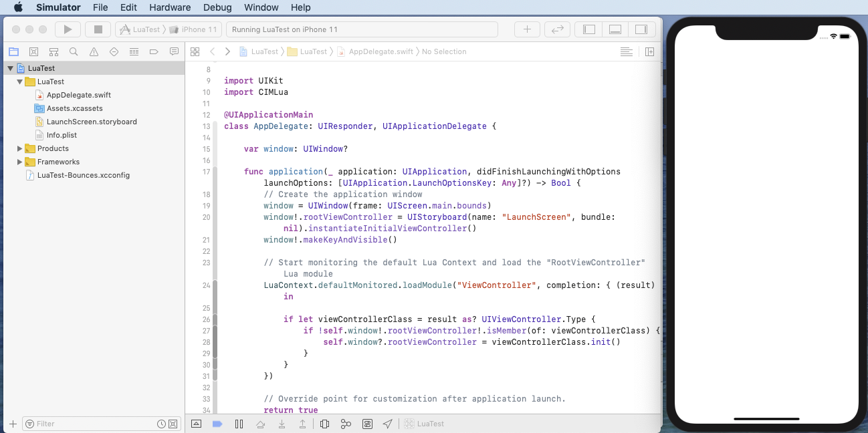Click No Selection in jump bar

[444, 51]
